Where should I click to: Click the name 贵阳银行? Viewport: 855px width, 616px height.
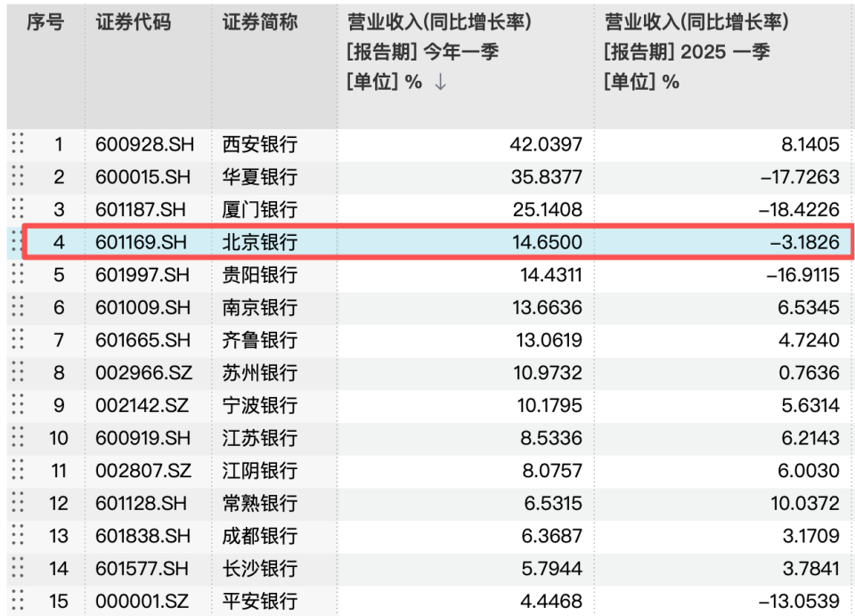[260, 275]
